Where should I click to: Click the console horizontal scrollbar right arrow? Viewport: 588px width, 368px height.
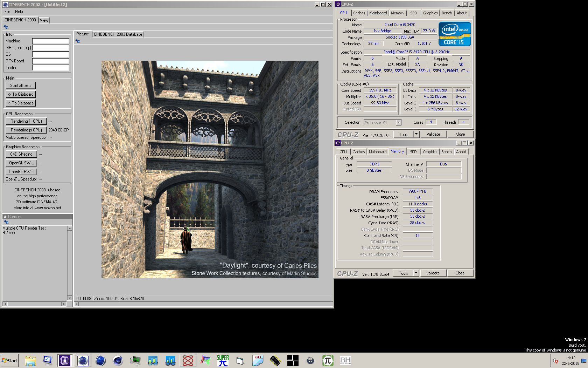(64, 304)
